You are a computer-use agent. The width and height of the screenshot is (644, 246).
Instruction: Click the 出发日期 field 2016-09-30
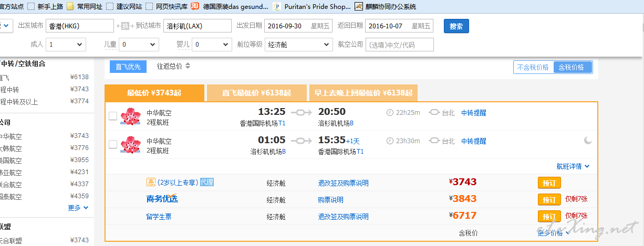(x=298, y=26)
